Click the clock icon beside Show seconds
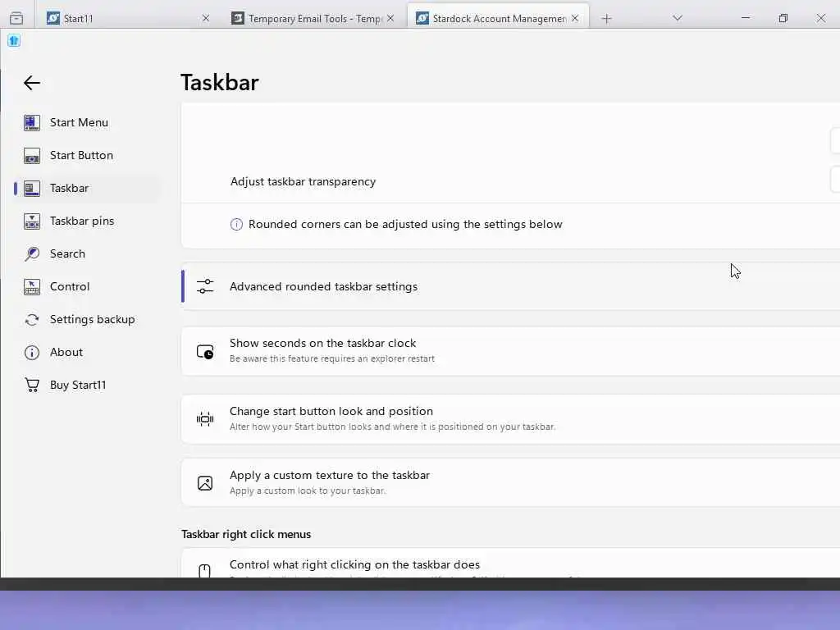Screen dimensions: 840x630 (204, 352)
